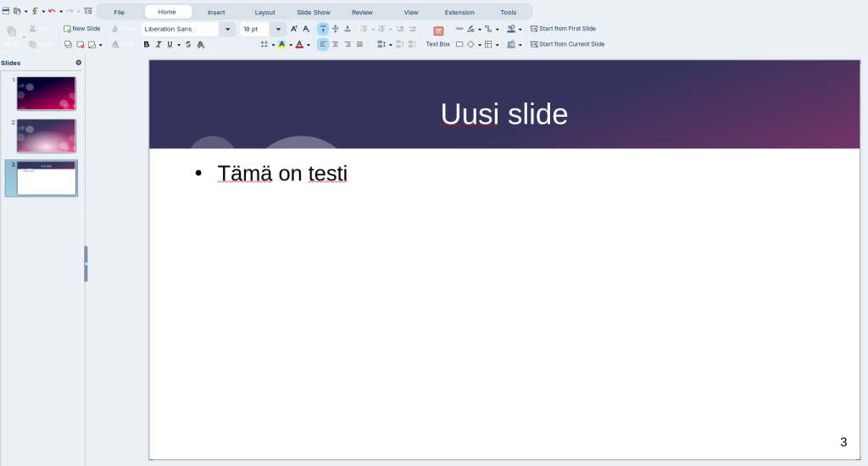Open the highlighting color dropdown arrow

tap(291, 45)
